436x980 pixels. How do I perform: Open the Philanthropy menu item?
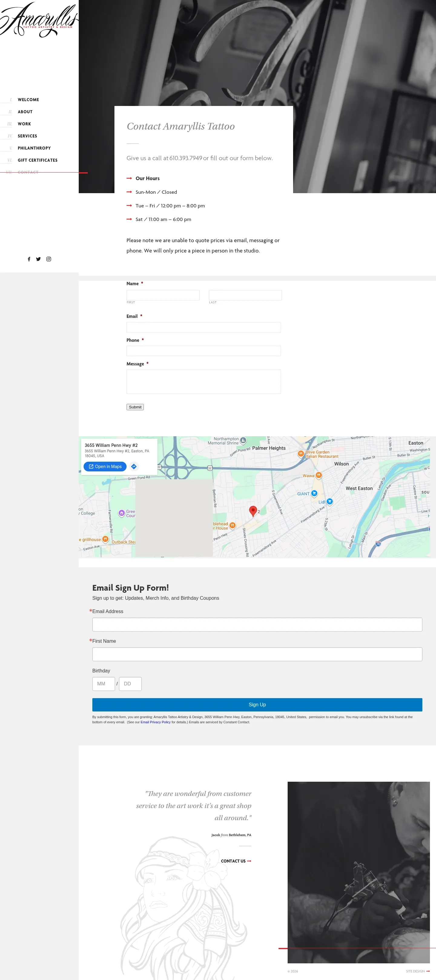pos(34,148)
